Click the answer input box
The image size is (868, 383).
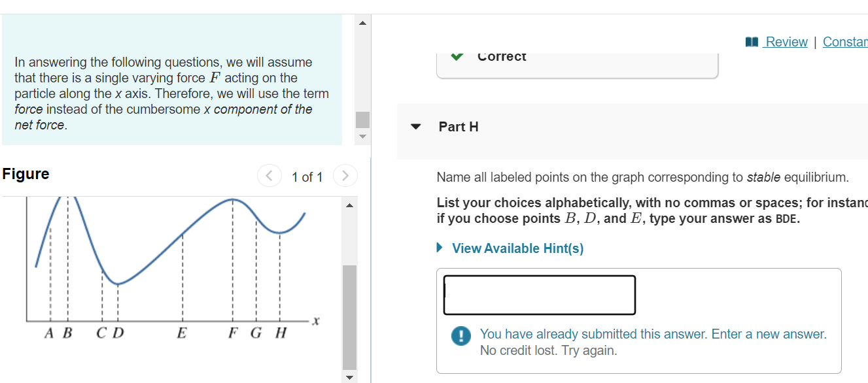(x=539, y=294)
